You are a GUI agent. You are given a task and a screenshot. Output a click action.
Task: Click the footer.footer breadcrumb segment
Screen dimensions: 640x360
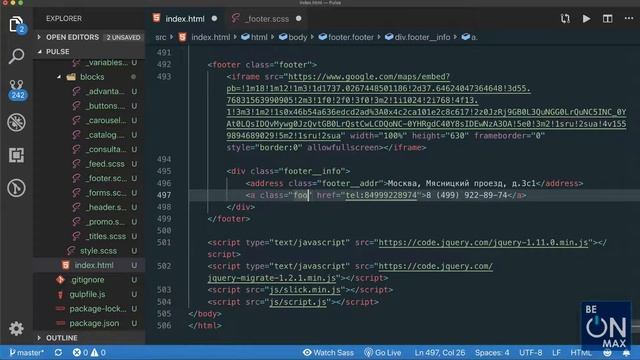pyautogui.click(x=351, y=37)
